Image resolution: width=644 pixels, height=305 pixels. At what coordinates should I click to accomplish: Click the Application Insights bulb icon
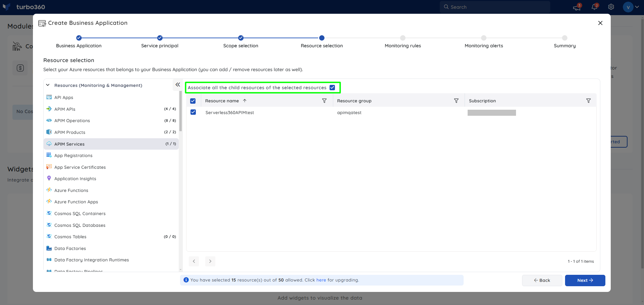coord(49,178)
